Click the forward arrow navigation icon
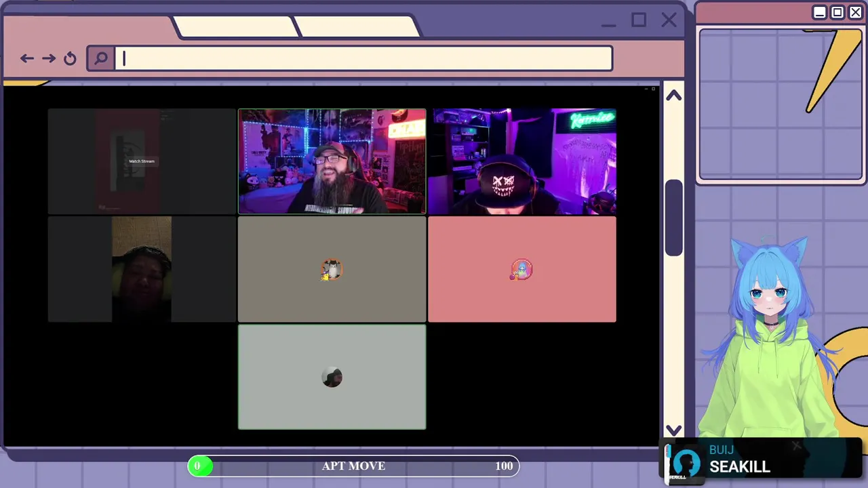The width and height of the screenshot is (868, 488). 48,58
